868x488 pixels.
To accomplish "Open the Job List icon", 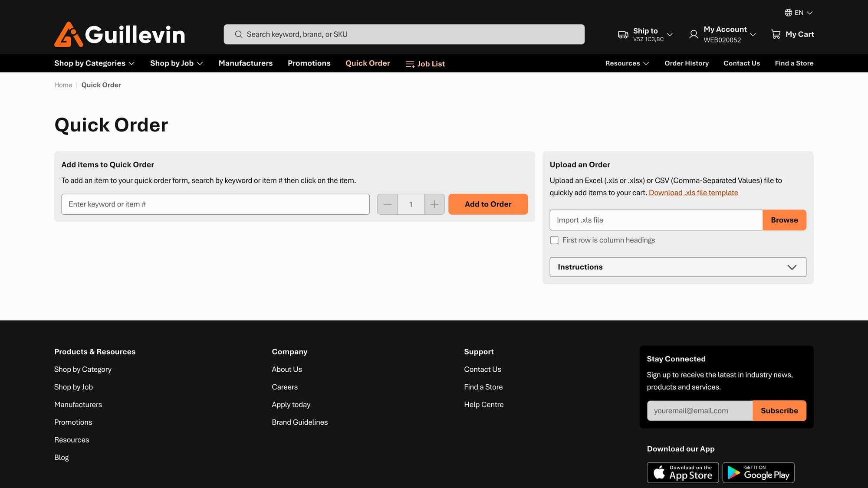I will [410, 64].
